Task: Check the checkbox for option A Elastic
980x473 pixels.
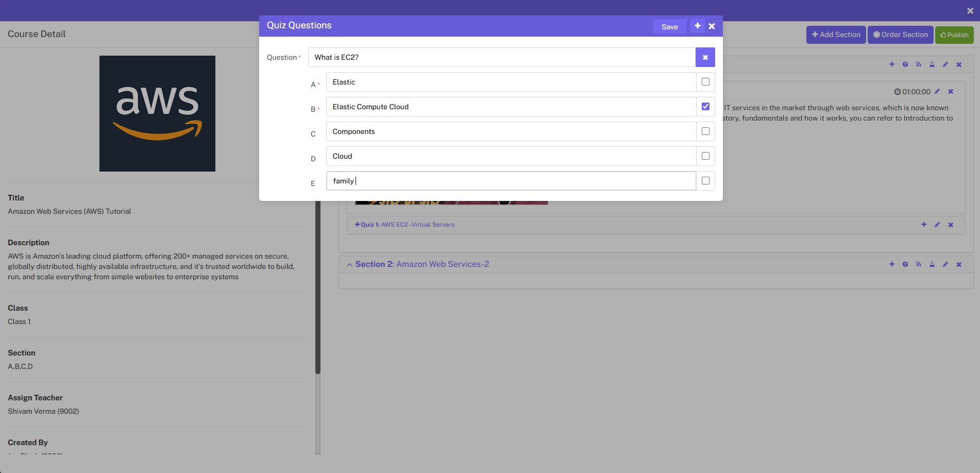Action: coord(705,82)
